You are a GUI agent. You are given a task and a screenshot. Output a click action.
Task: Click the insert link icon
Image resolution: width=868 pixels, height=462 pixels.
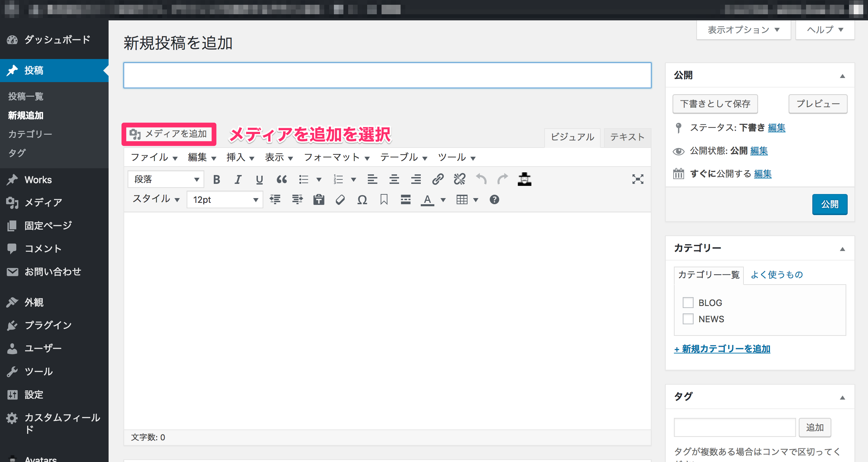(438, 179)
